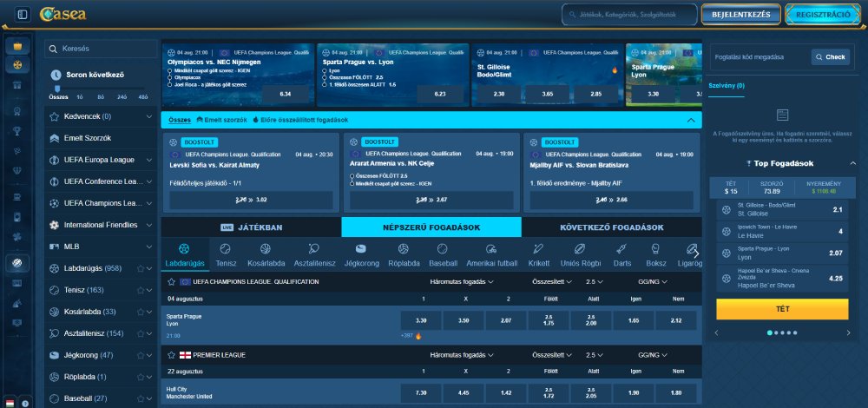Open the language flag icon in sidebar
The width and height of the screenshot is (868, 408).
tap(10, 403)
